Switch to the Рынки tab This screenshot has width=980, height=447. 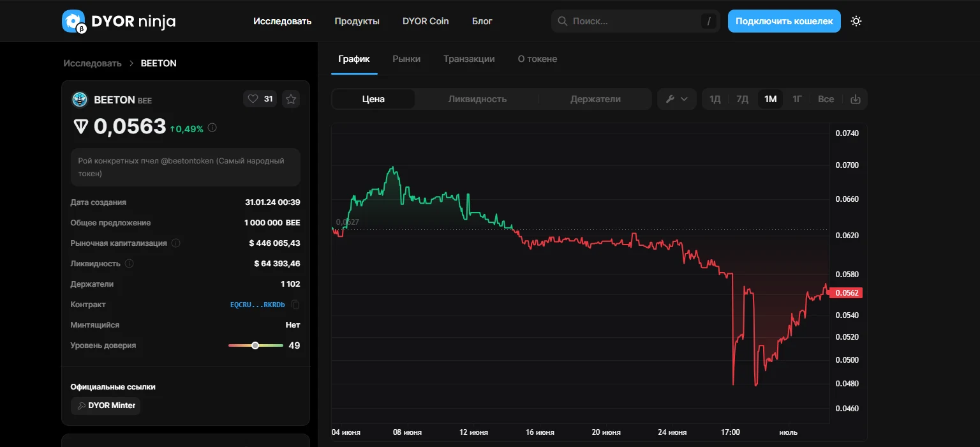coord(406,59)
